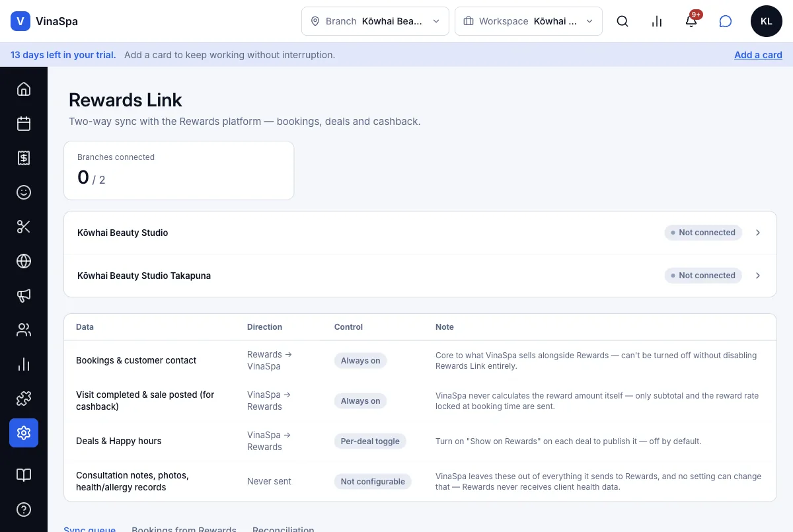Open the megaphone icon in the sidebar
The height and width of the screenshot is (532, 793).
24,295
